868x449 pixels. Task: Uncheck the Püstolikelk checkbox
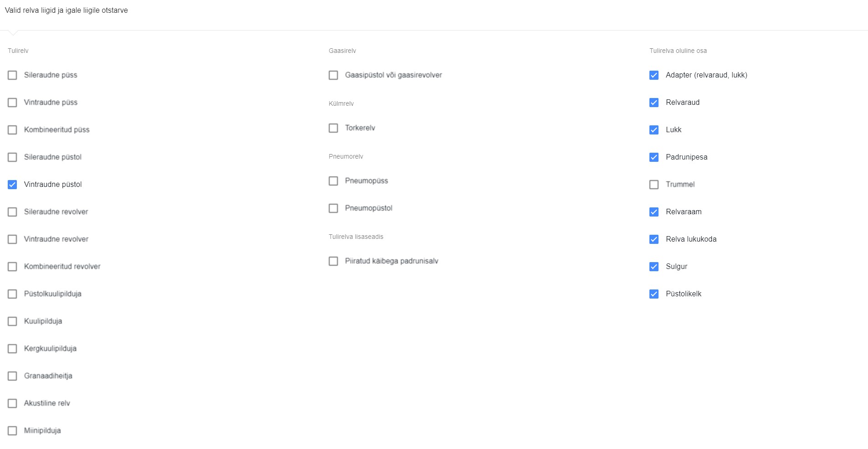(654, 294)
